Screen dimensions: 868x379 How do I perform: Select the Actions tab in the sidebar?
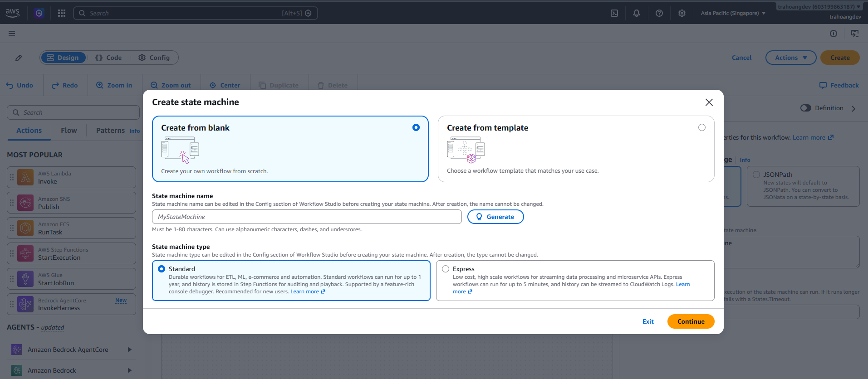pos(29,131)
